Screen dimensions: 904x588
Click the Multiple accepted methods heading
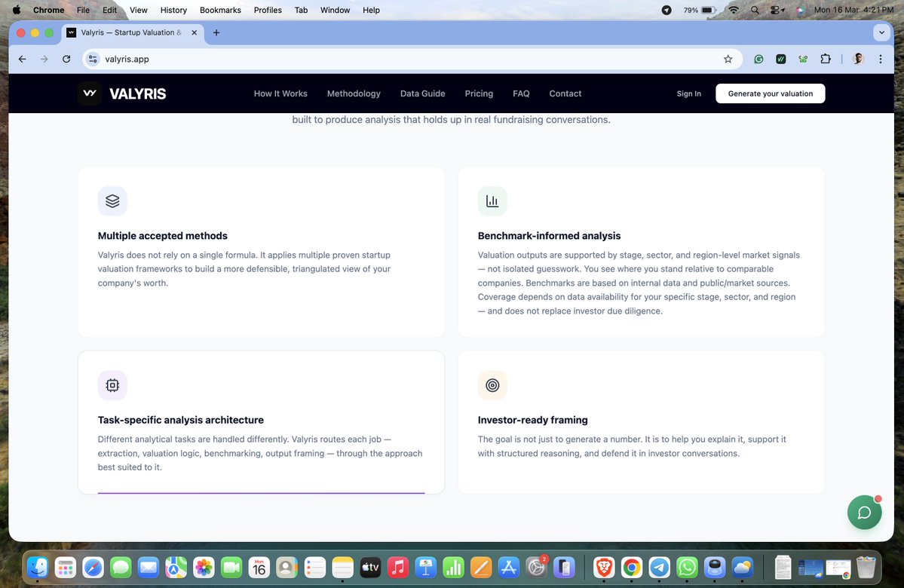163,236
